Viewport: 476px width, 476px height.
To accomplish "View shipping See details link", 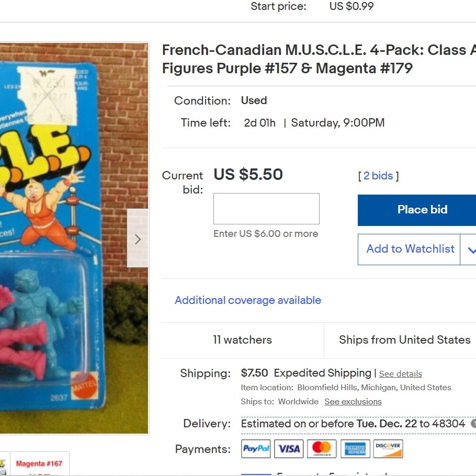I will click(400, 373).
